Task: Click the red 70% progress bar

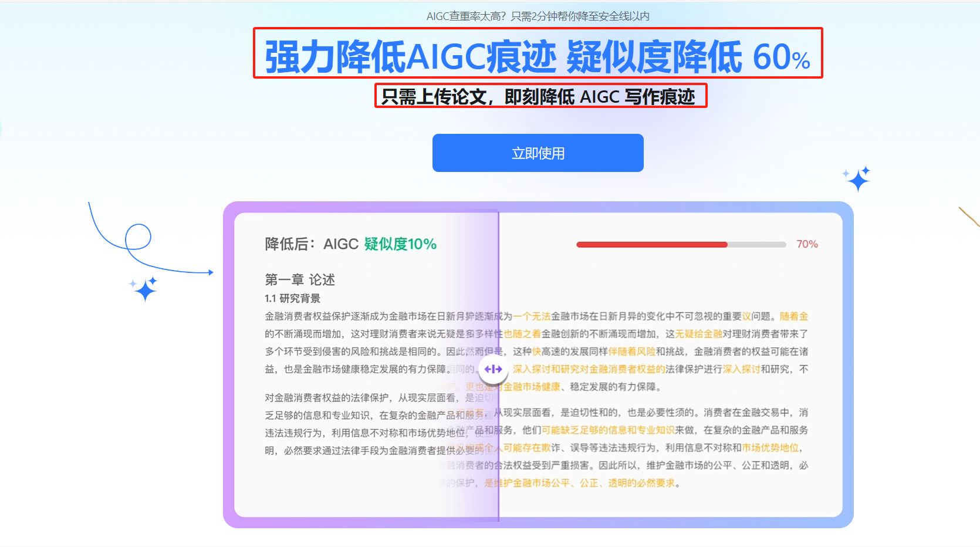Action: click(681, 244)
